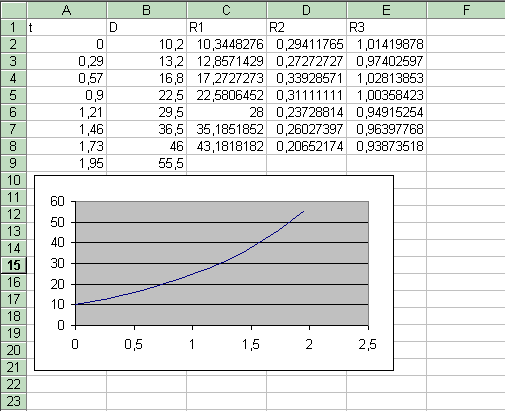Select cell containing 28
Screen dimensions: 505x411
click(227, 112)
